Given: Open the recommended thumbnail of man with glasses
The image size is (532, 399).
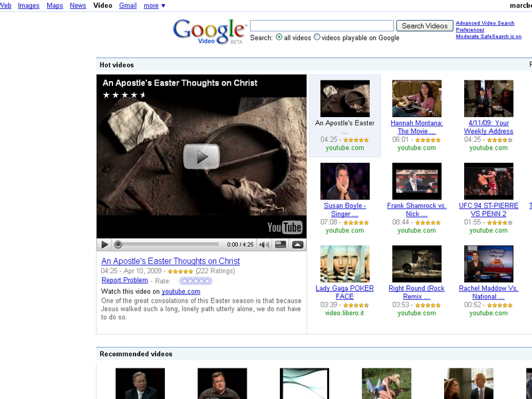Looking at the screenshot, I should (222, 384).
